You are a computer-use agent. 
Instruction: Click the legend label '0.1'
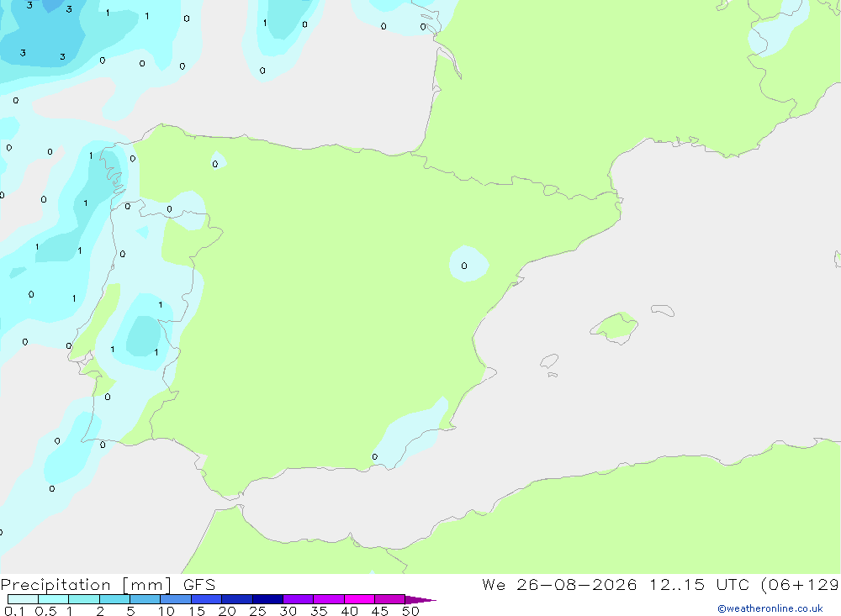point(14,611)
